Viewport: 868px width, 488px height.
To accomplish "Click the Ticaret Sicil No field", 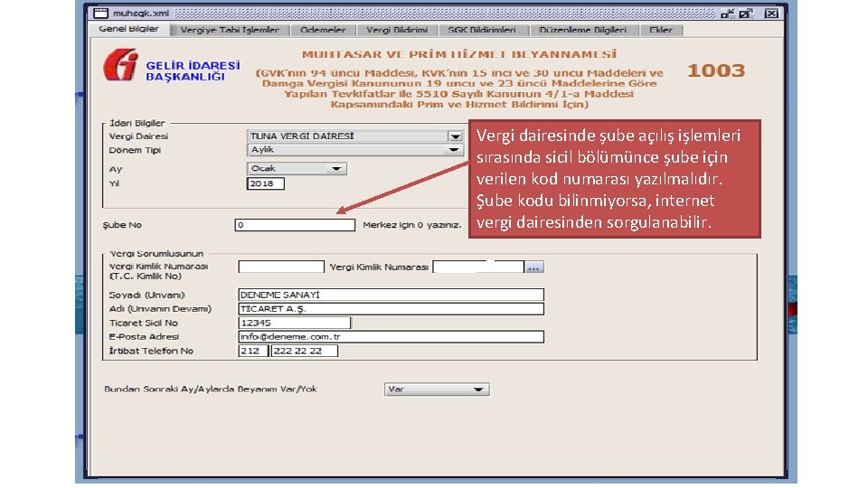I will pos(295,323).
